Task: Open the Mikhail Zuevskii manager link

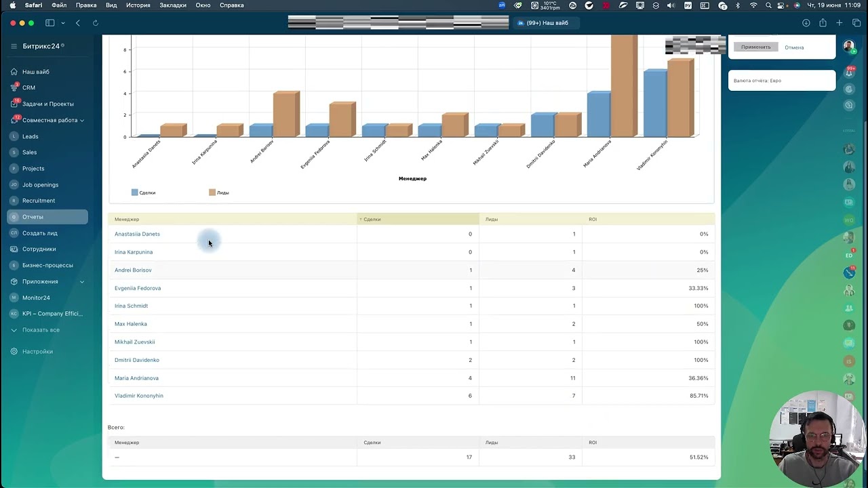Action: pos(134,342)
